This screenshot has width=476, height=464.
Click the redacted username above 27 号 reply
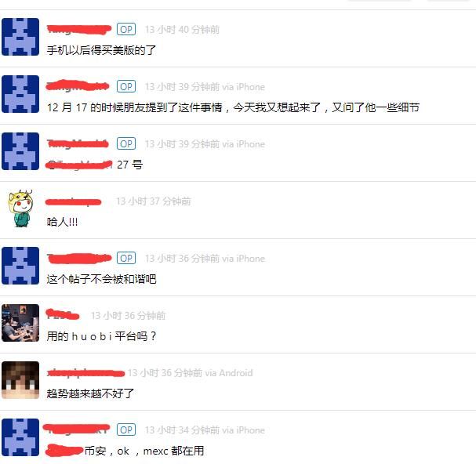pyautogui.click(x=78, y=143)
